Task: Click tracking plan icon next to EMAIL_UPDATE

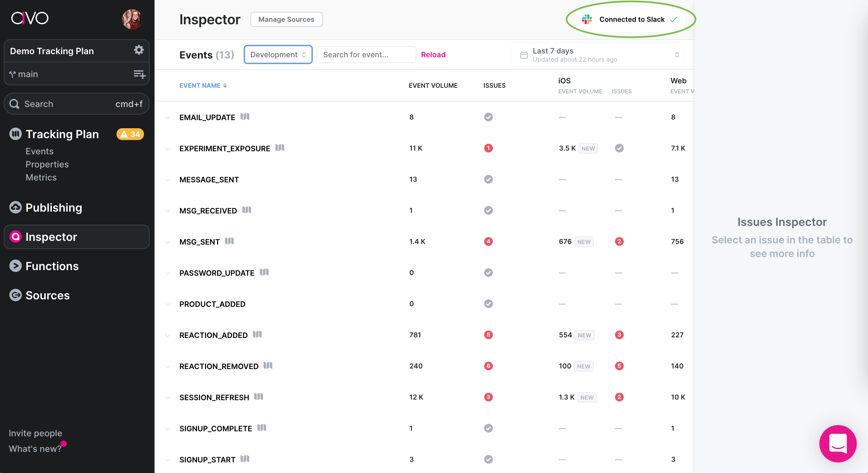Action: (x=245, y=116)
